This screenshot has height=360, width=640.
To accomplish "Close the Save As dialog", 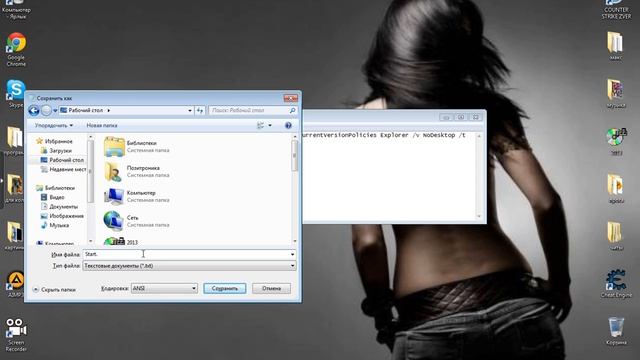I will [x=291, y=98].
